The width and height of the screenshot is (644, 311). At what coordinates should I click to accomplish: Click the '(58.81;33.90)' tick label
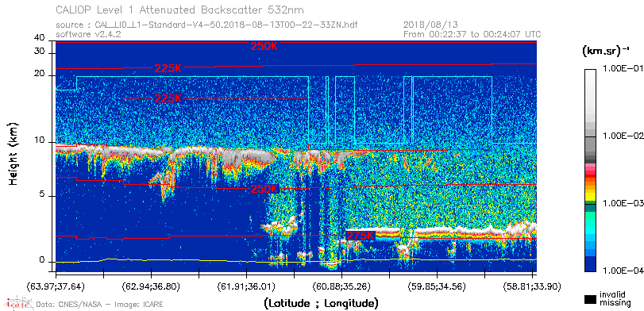(x=532, y=286)
